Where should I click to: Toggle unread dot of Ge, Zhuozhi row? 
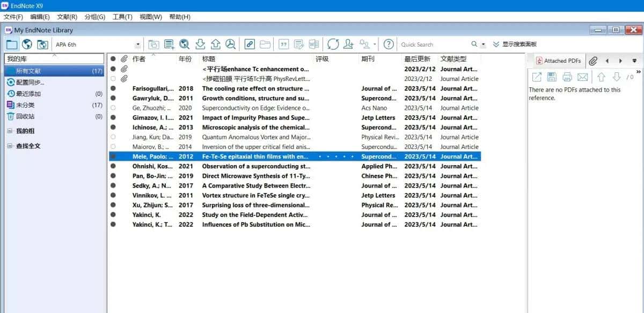113,108
